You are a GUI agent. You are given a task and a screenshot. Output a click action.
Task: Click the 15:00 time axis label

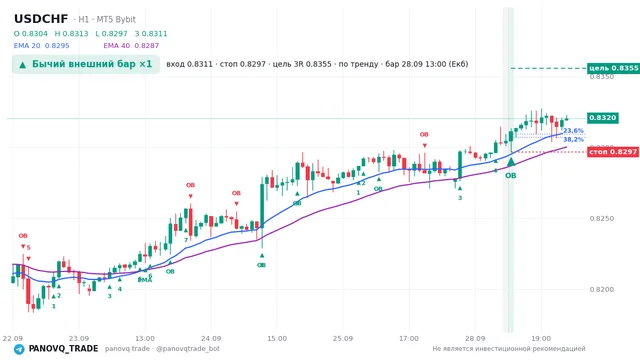click(x=277, y=338)
